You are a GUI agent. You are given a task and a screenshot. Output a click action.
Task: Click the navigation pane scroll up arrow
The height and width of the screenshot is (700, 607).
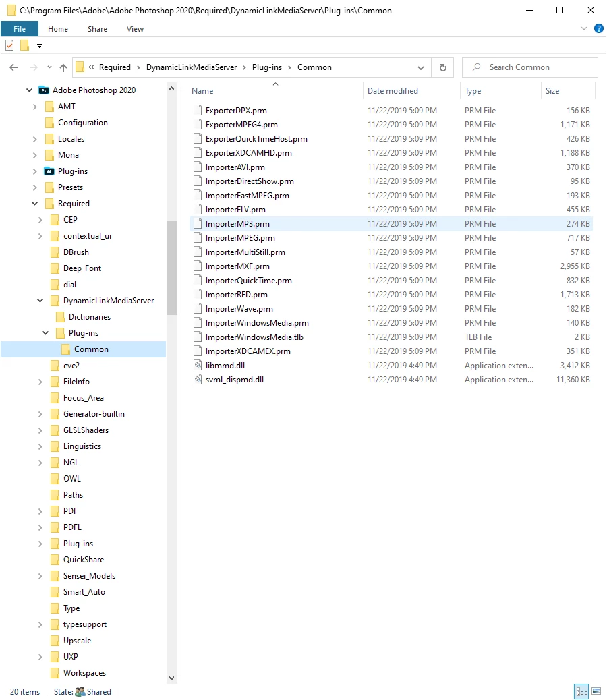pyautogui.click(x=171, y=88)
